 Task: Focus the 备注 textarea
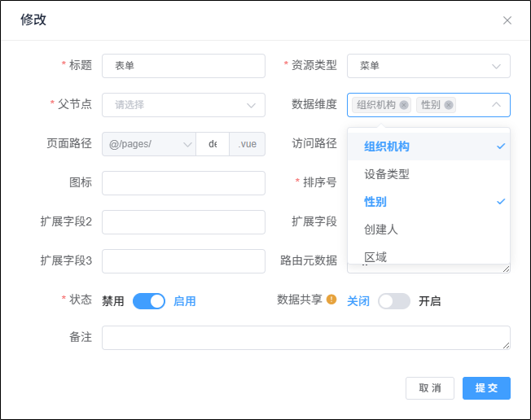[305, 338]
